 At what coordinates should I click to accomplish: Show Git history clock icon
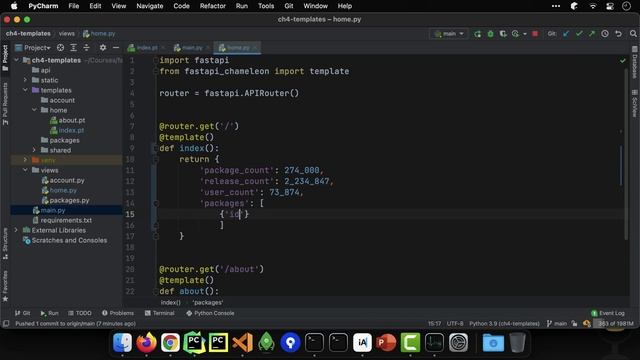(x=605, y=34)
